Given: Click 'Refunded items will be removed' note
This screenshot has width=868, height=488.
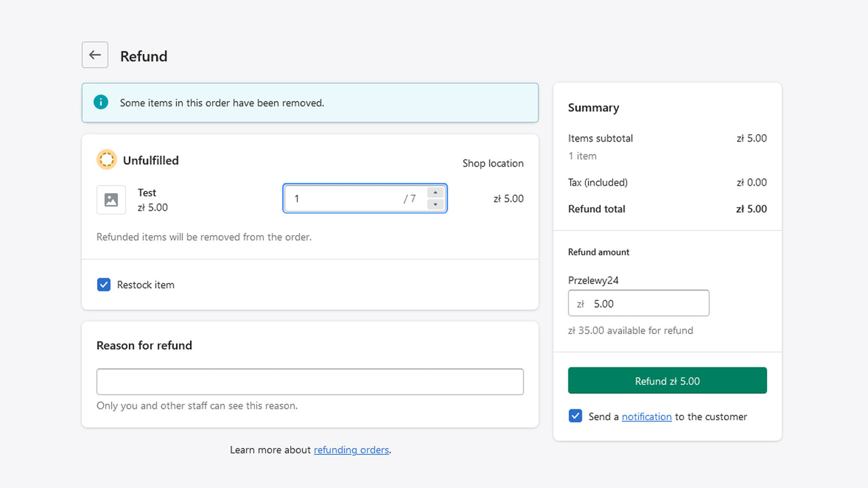Looking at the screenshot, I should click(204, 237).
